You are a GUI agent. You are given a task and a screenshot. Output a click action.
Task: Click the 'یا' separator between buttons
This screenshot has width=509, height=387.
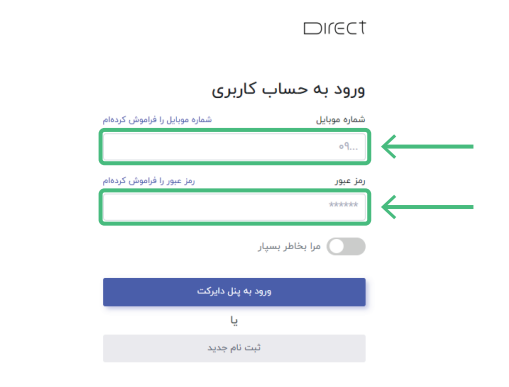click(234, 320)
